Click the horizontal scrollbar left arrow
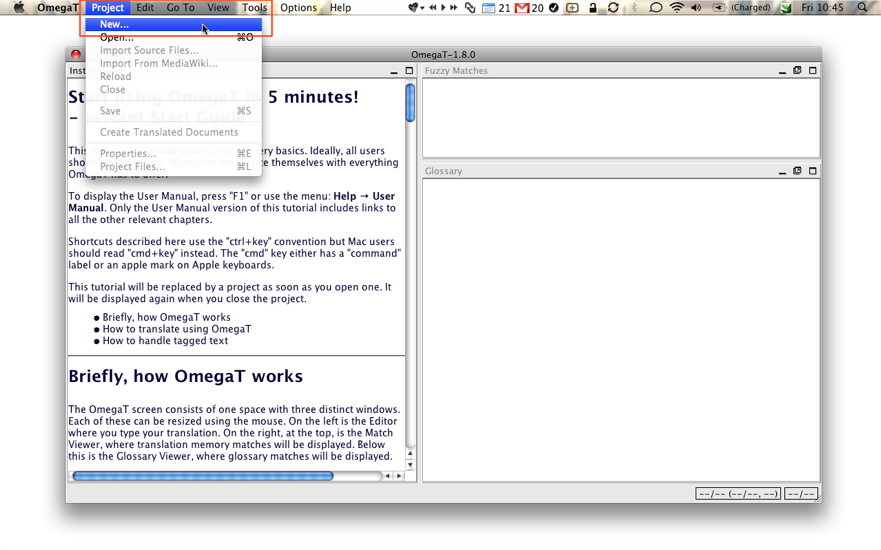The height and width of the screenshot is (550, 881). [x=387, y=476]
